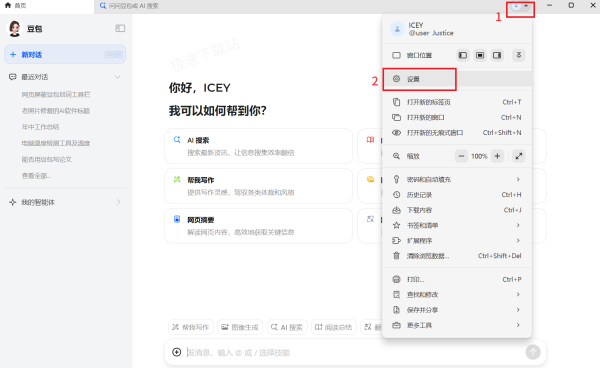This screenshot has width=600, height=368.
Task: Click the ICEY account header in the menu
Action: point(457,29)
